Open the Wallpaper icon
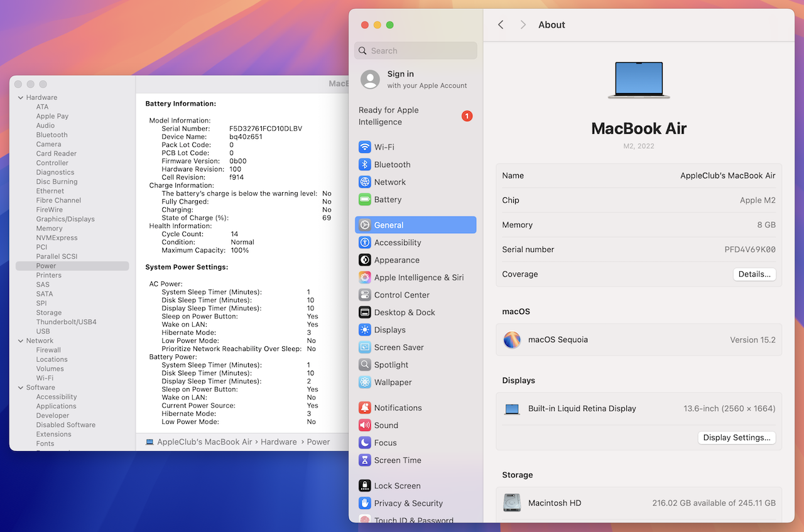This screenshot has width=804, height=532. coord(365,383)
